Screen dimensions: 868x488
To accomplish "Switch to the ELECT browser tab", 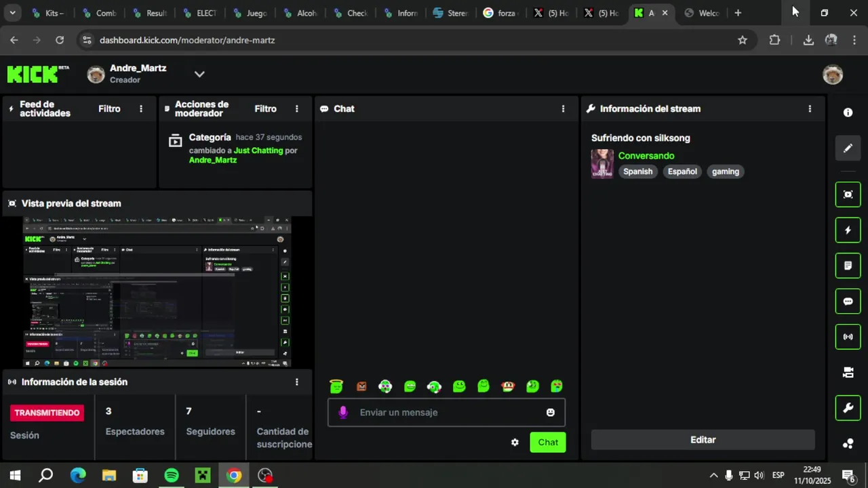I will pos(199,13).
